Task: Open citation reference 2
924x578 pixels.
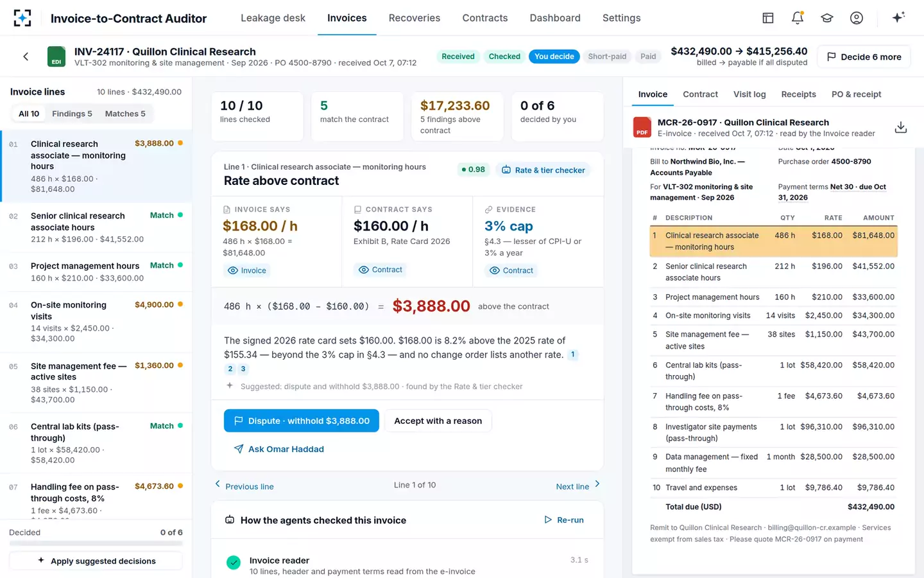Action: [230, 369]
